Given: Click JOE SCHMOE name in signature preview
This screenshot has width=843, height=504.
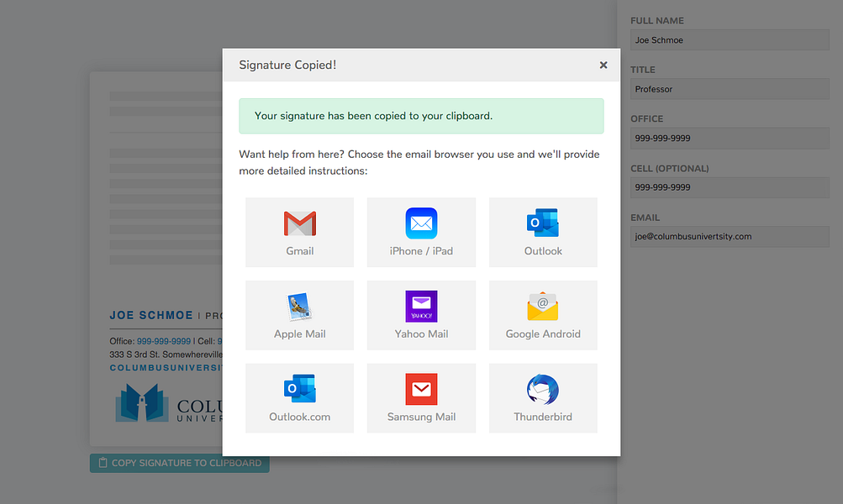Looking at the screenshot, I should pos(151,315).
